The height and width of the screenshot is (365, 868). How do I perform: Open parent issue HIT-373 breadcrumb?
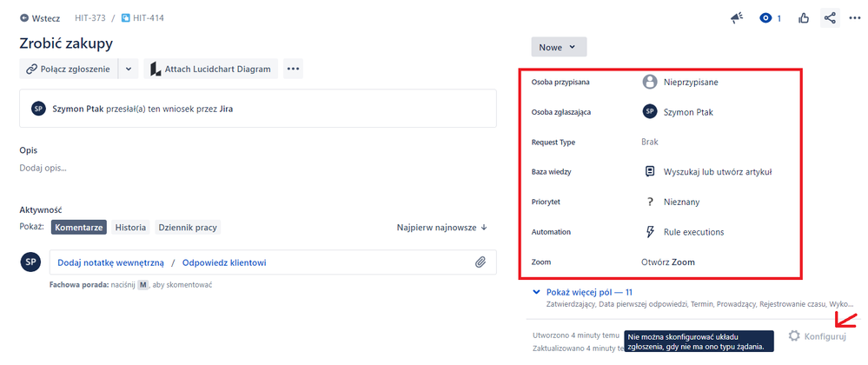(x=89, y=18)
